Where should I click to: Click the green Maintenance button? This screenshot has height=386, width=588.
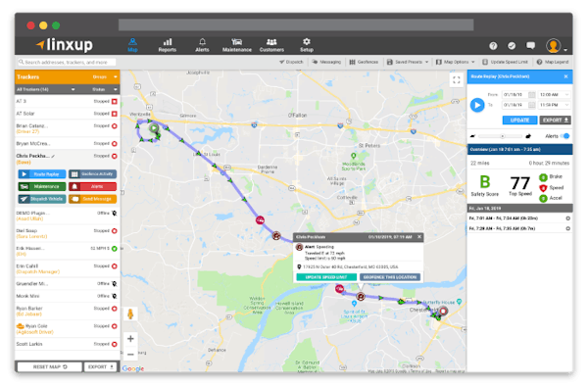coord(42,186)
